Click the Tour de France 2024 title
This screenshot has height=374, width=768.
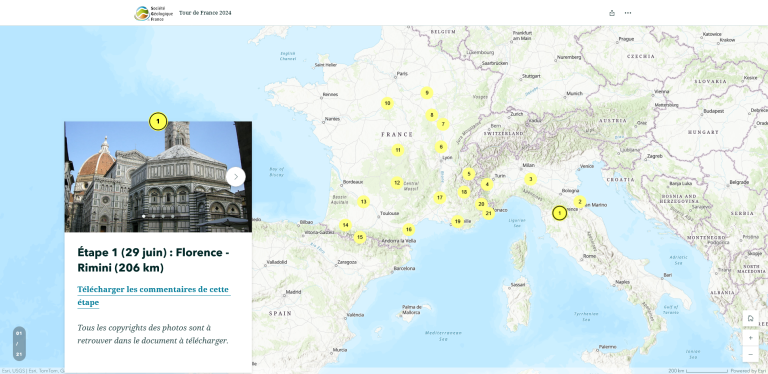(205, 13)
